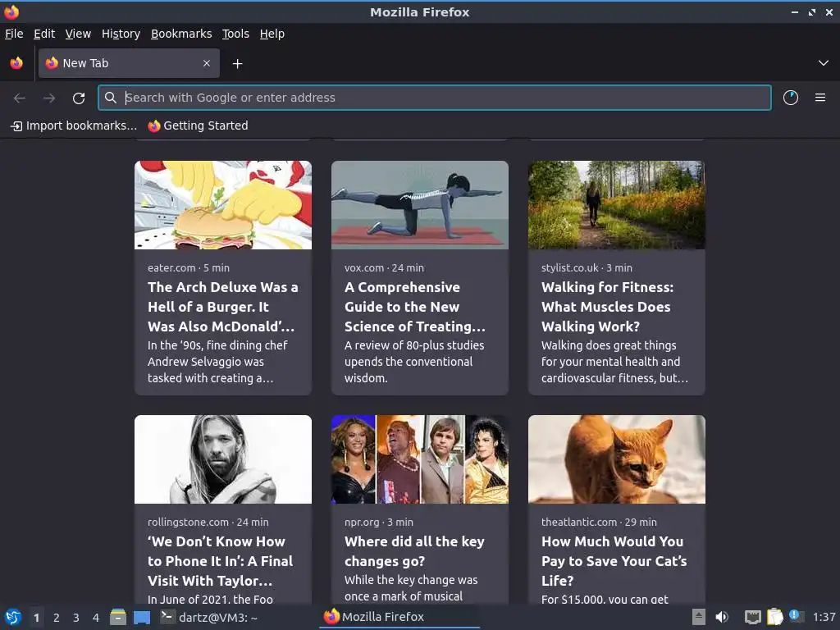This screenshot has height=630, width=840.
Task: Open the yoga pose vox.com thumbnail
Action: click(x=419, y=205)
